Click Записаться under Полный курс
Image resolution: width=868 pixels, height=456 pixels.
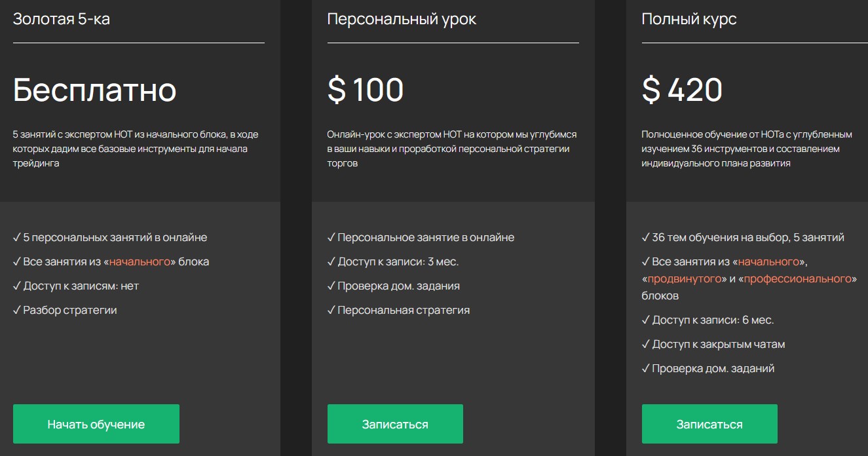pyautogui.click(x=709, y=424)
